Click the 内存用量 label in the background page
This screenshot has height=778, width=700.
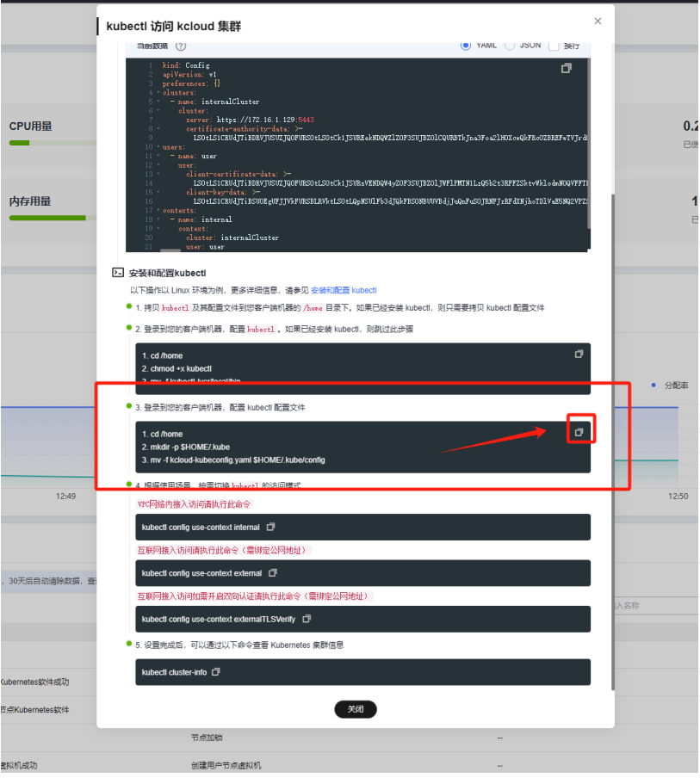click(x=30, y=202)
